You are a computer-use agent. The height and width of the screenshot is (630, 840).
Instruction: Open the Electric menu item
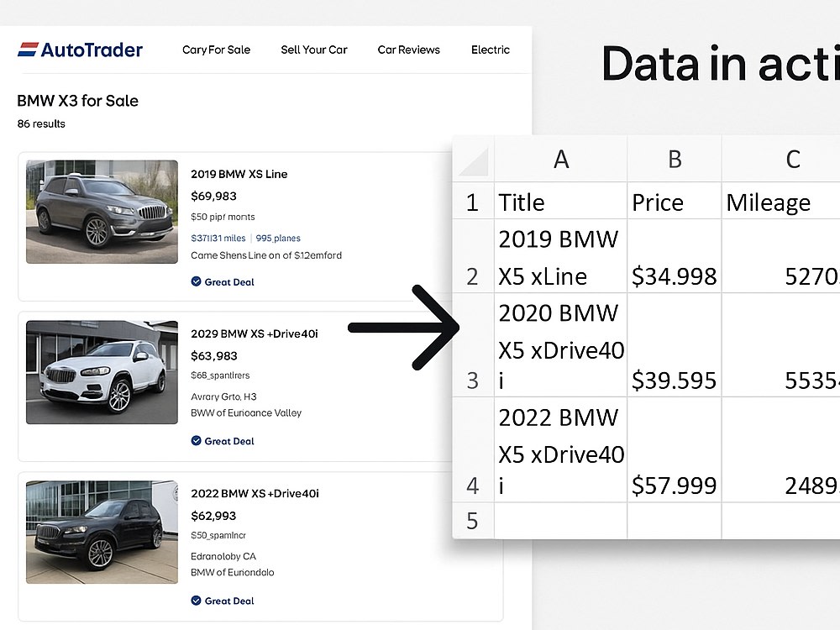491,50
